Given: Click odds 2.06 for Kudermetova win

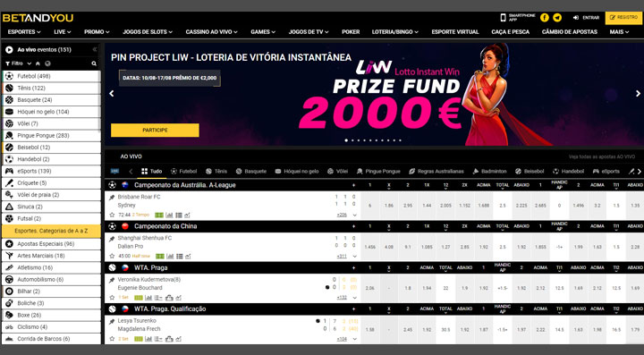Looking at the screenshot, I should coord(370,288).
